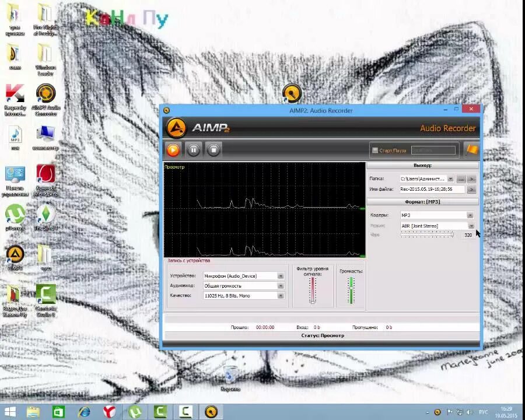
Task: Open the clock showing 16:29
Action: 506,412
